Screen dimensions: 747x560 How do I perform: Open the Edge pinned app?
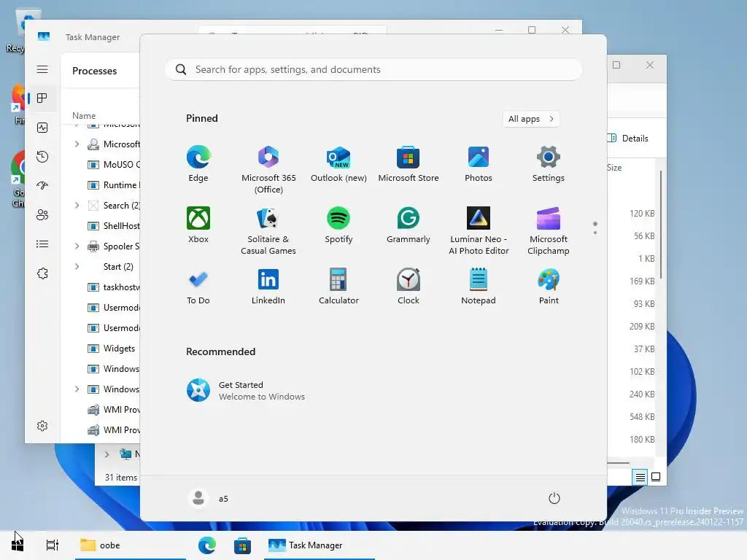[x=198, y=164]
